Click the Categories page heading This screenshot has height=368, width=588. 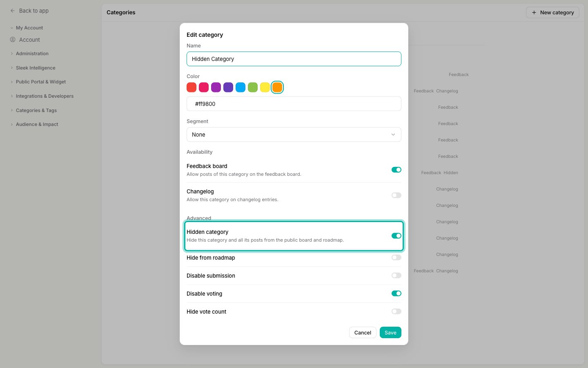tap(121, 12)
